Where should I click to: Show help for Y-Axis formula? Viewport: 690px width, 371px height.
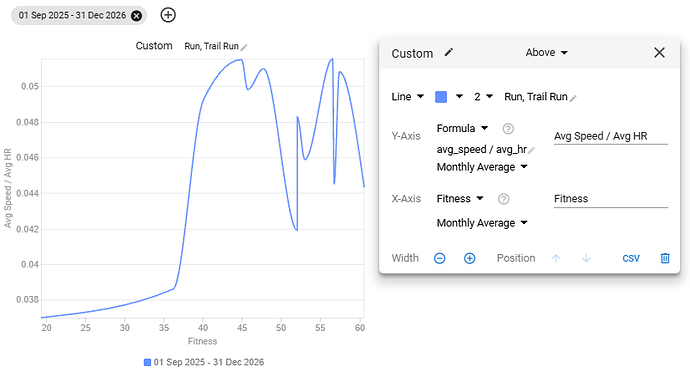[x=508, y=129]
